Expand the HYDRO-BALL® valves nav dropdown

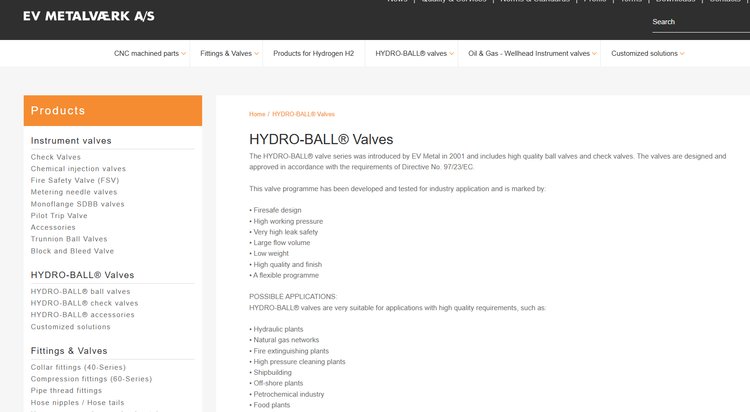(415, 53)
